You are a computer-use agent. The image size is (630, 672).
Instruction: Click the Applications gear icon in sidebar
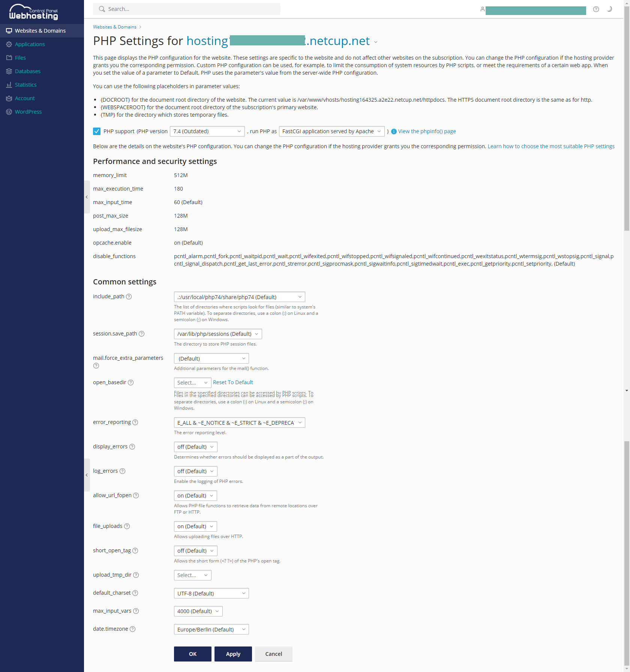[x=9, y=44]
